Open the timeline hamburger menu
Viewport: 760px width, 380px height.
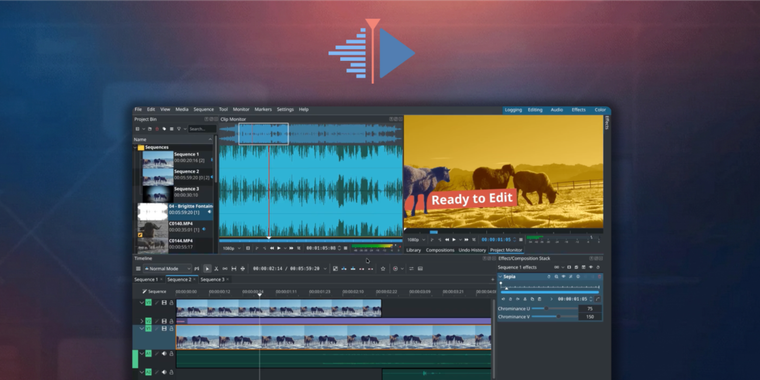[x=138, y=269]
